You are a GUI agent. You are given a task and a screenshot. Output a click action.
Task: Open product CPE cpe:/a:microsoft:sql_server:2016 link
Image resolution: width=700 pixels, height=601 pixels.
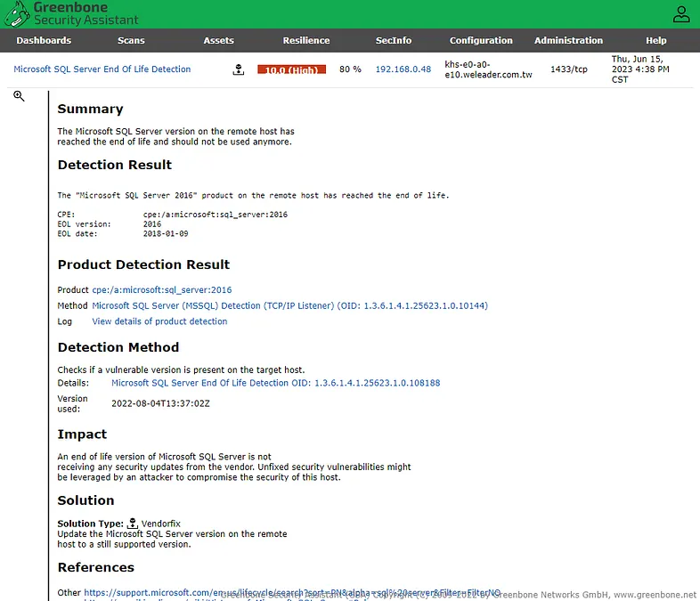(162, 290)
